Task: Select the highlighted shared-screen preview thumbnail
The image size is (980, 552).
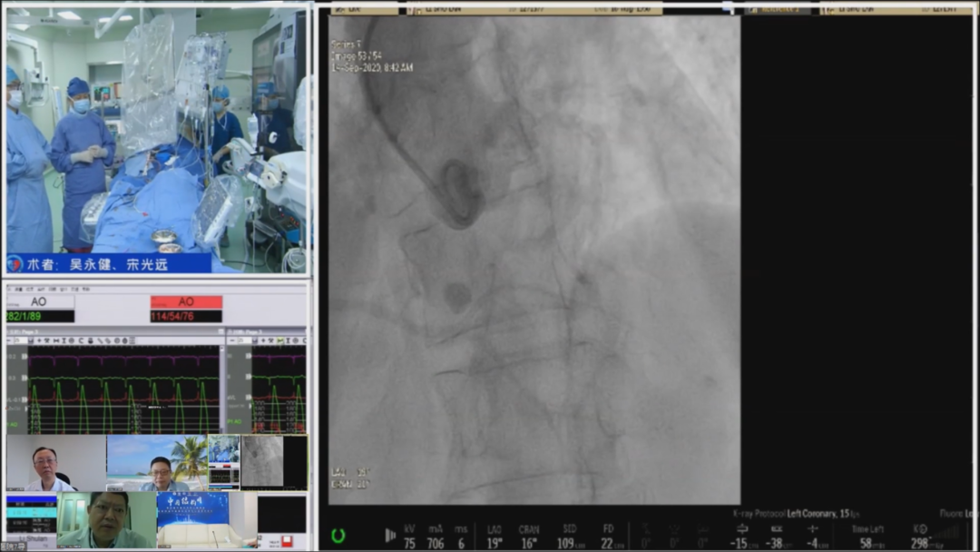Action: [258, 463]
